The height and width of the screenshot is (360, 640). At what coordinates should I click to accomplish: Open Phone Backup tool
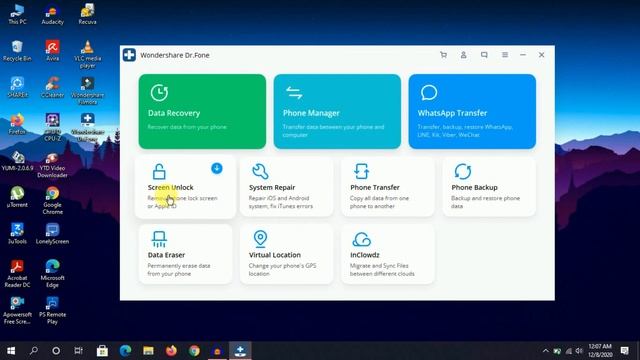(489, 187)
